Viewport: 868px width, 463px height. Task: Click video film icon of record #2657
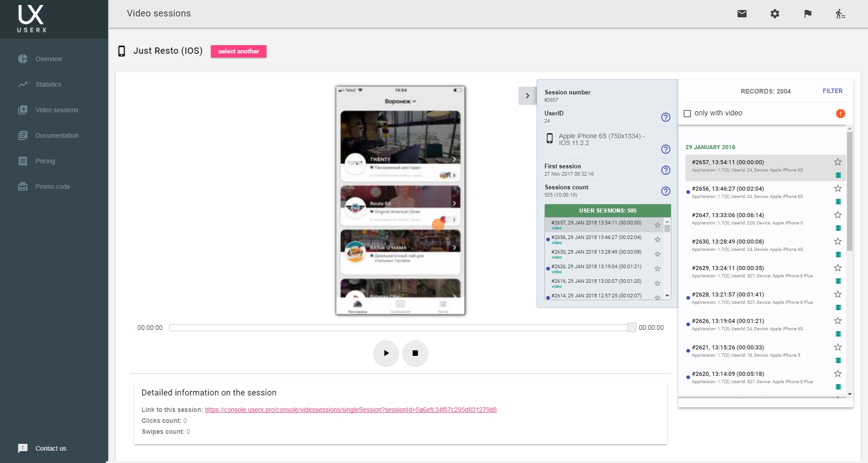(x=838, y=175)
